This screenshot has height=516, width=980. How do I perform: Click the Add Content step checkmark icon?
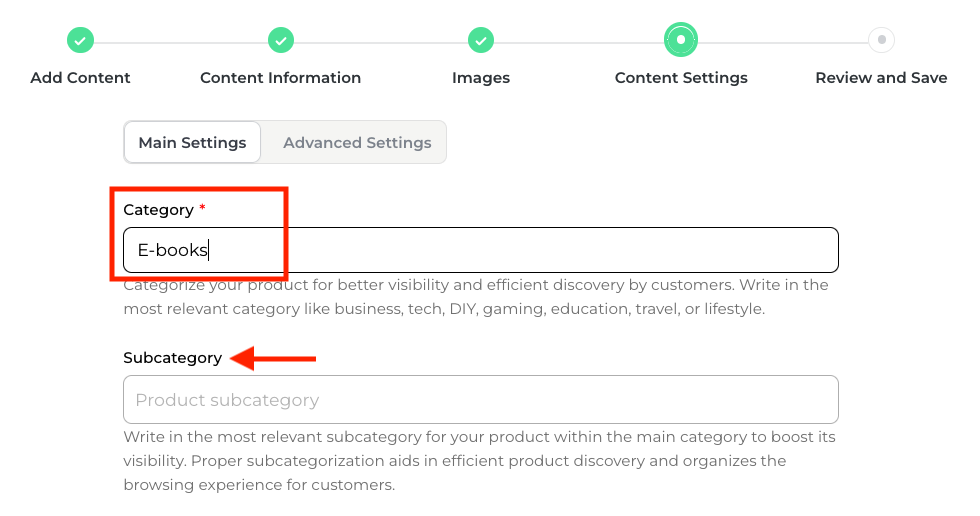[x=80, y=41]
